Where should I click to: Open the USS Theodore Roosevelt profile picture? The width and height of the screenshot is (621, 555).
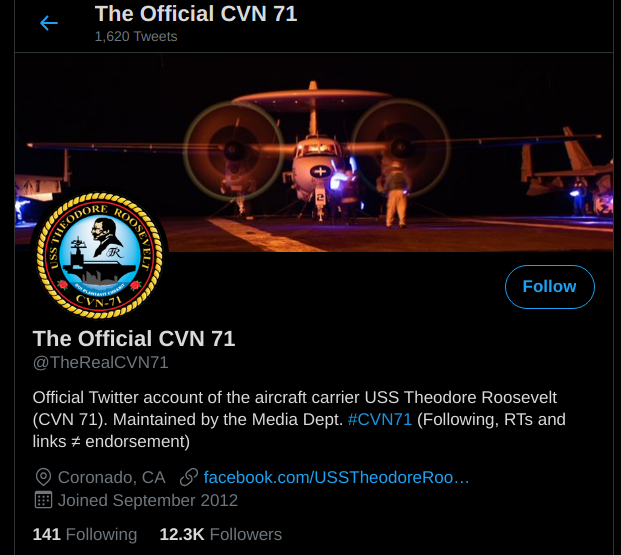(99, 256)
